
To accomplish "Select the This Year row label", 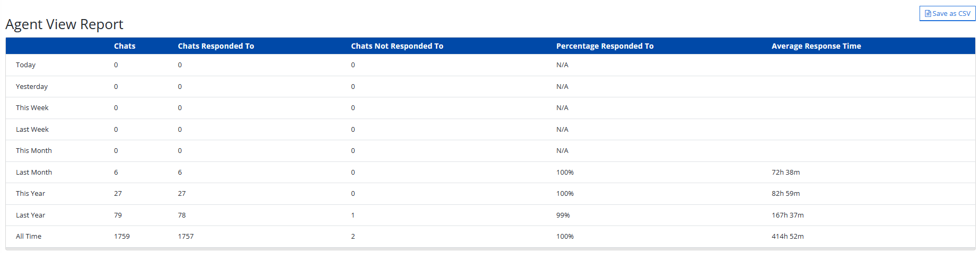I will pos(30,194).
